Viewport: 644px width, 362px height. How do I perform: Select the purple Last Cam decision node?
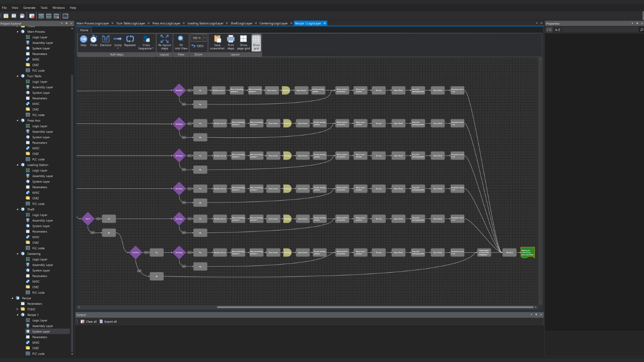tap(136, 253)
